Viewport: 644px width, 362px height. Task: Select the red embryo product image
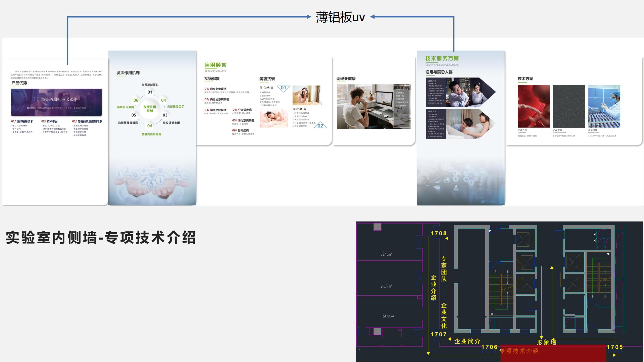click(x=534, y=106)
